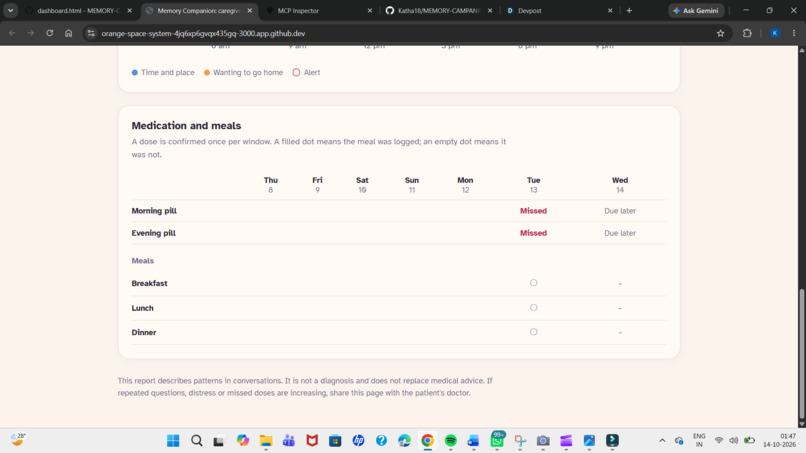Click Breakfast empty dot for Tuesday

coord(534,283)
